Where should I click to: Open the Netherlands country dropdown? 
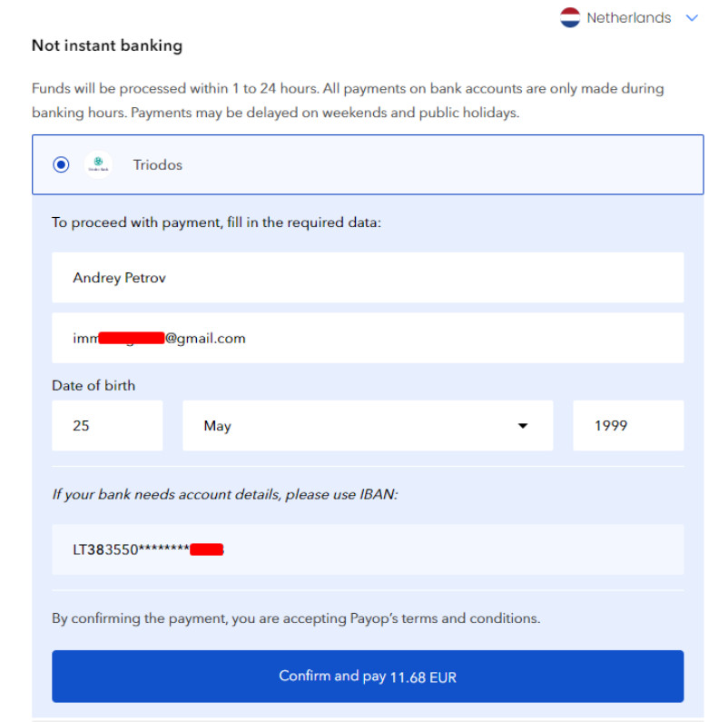(x=629, y=17)
